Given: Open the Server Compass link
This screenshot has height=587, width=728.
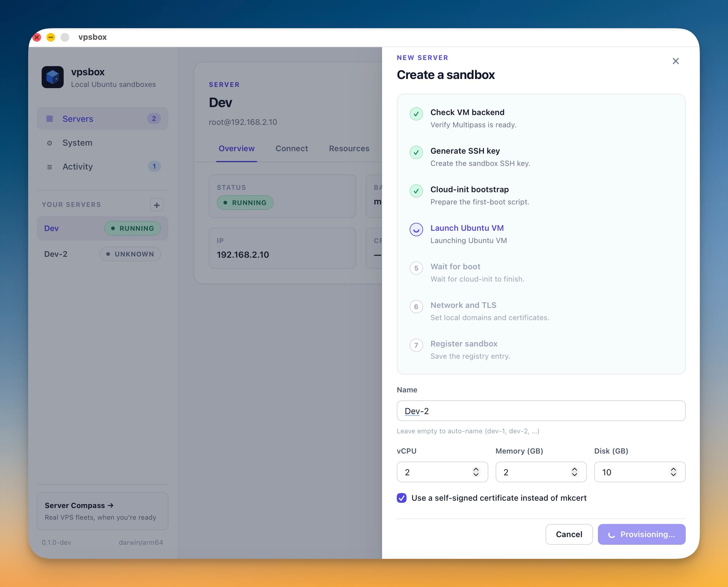Looking at the screenshot, I should tap(79, 506).
